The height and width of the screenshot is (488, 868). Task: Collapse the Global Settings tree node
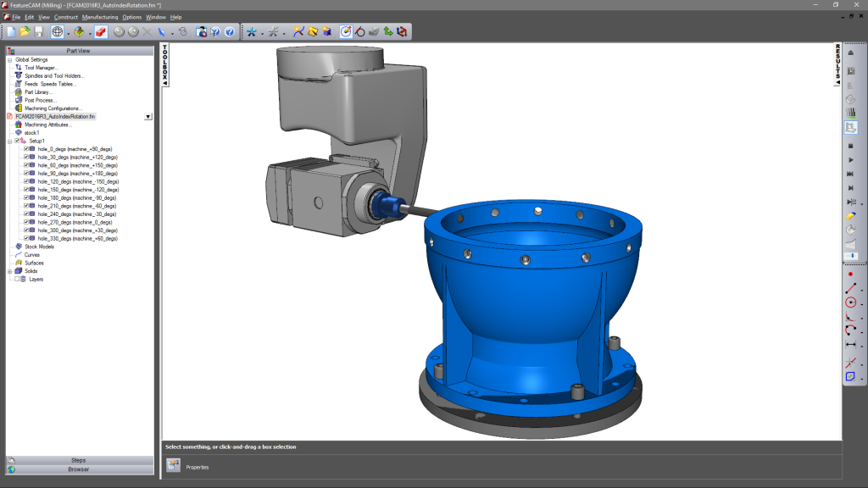[x=9, y=59]
